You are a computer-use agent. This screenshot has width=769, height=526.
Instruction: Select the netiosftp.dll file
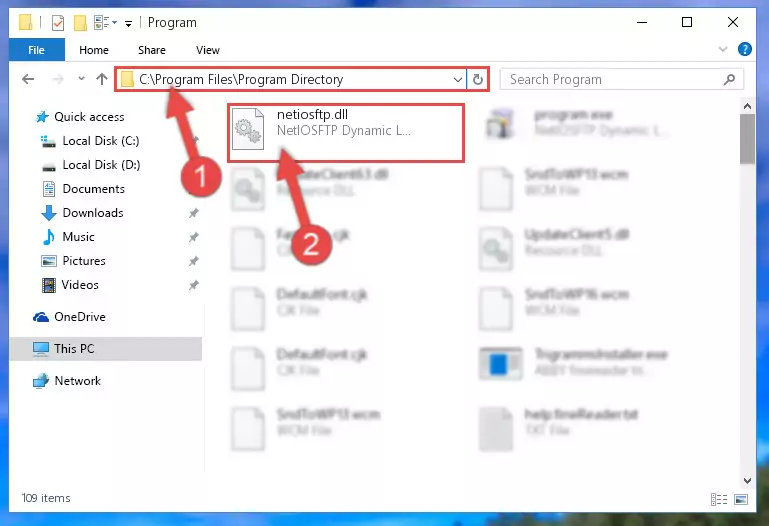(x=346, y=132)
